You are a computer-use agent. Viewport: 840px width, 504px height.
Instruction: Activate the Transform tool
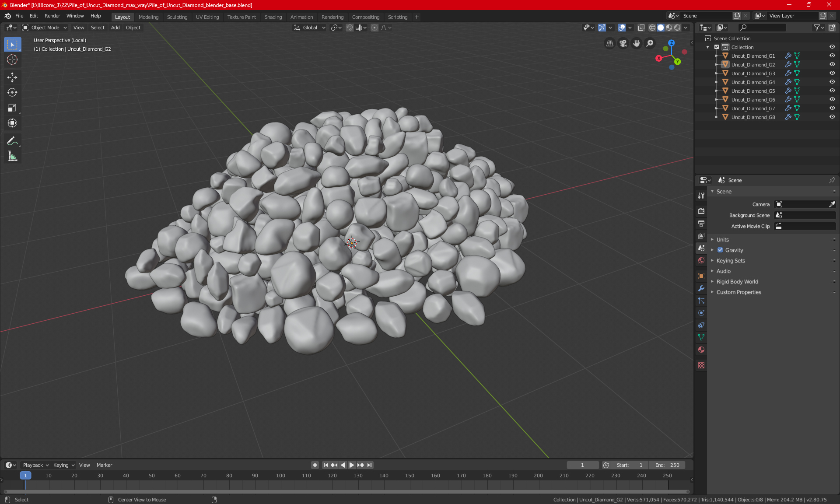12,123
